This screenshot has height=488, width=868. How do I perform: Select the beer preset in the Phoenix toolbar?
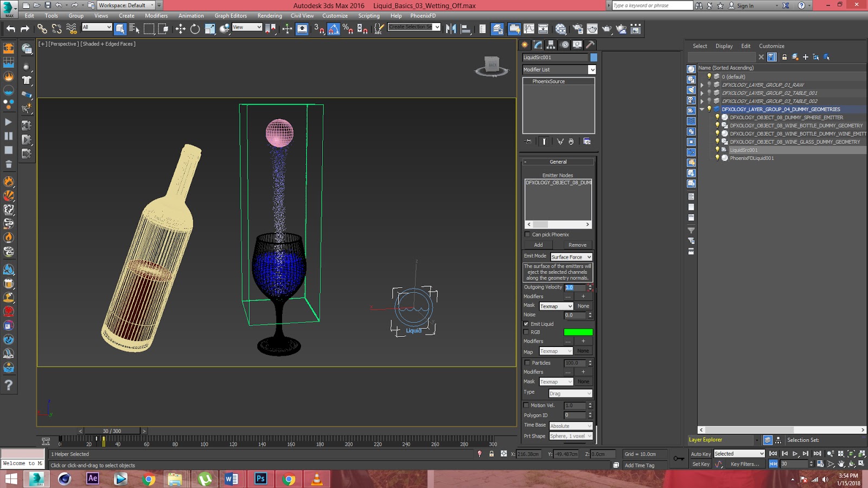click(x=8, y=283)
